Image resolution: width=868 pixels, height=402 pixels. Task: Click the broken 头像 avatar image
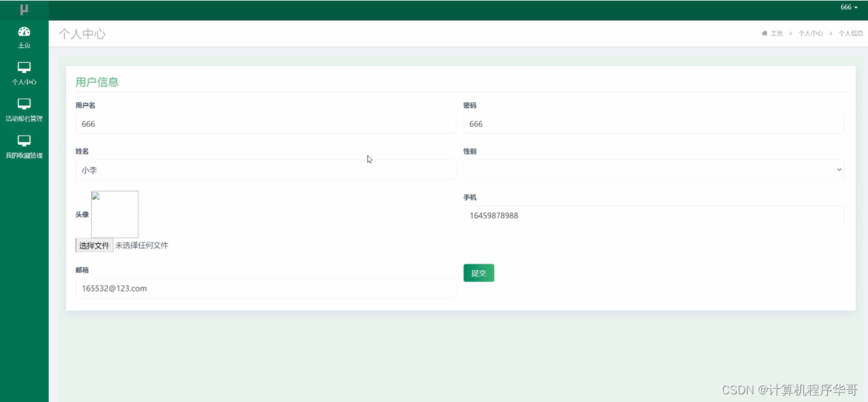[115, 214]
